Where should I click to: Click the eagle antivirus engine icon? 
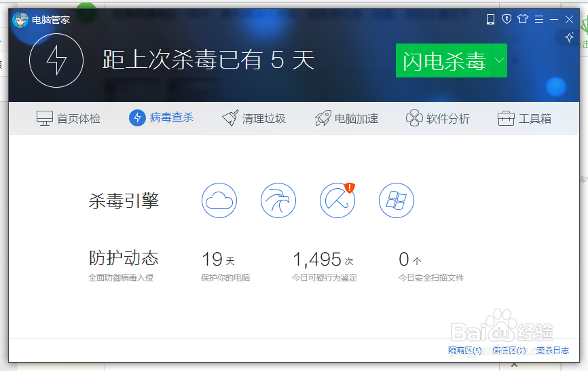[x=278, y=200]
